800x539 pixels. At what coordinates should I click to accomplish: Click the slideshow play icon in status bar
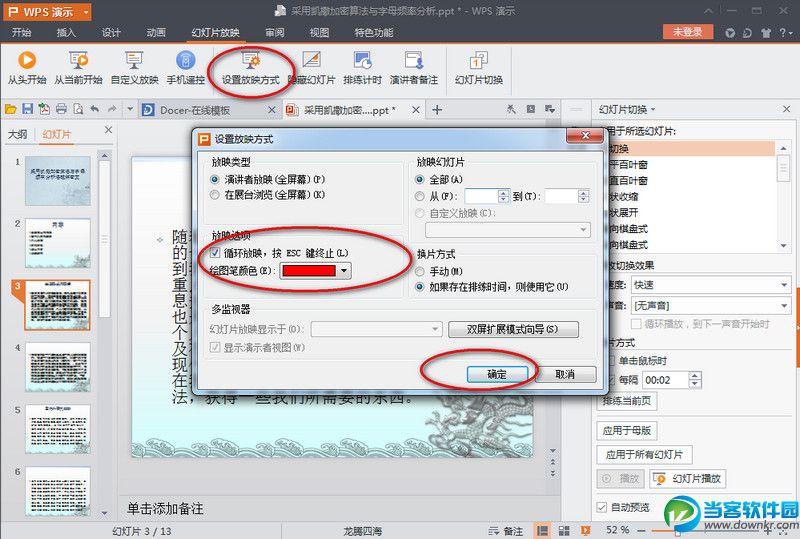tap(585, 531)
